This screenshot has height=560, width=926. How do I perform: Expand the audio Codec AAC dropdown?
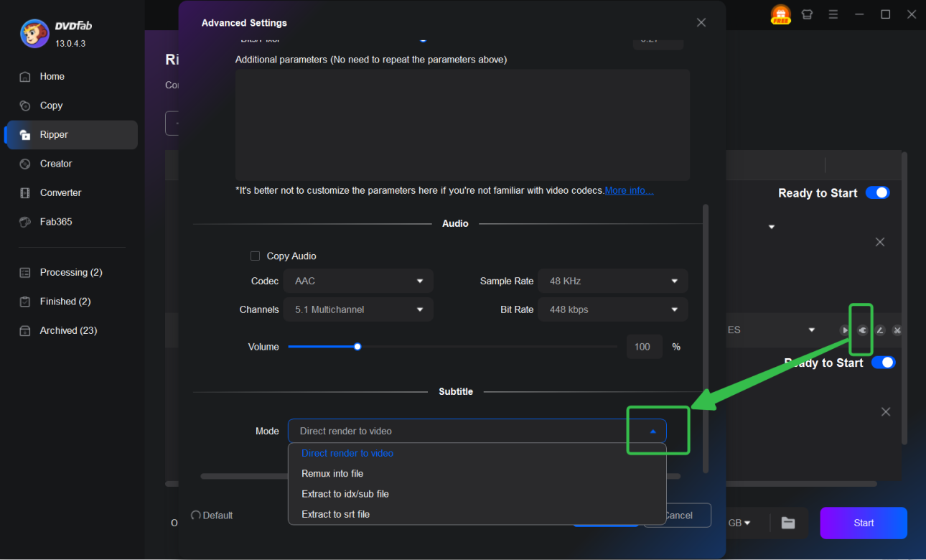pyautogui.click(x=358, y=281)
